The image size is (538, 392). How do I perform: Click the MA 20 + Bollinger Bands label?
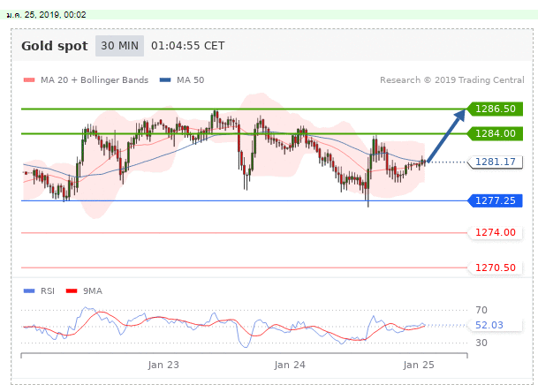coord(95,80)
